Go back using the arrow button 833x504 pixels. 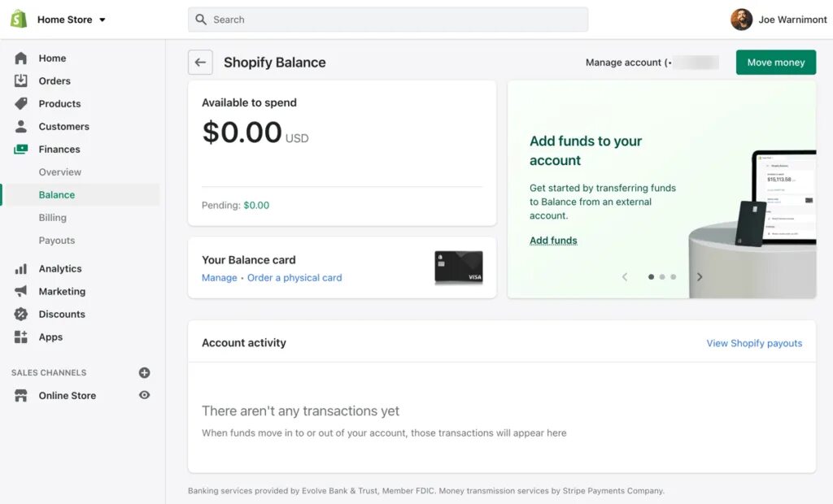click(x=200, y=62)
